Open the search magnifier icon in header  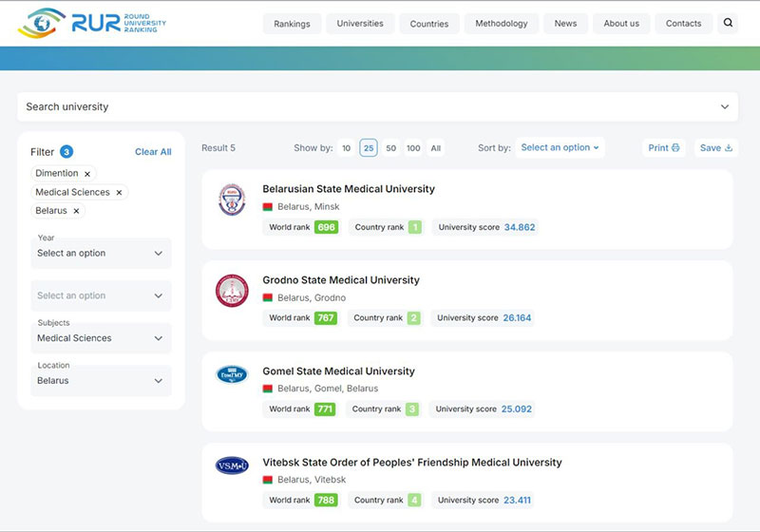click(x=728, y=23)
